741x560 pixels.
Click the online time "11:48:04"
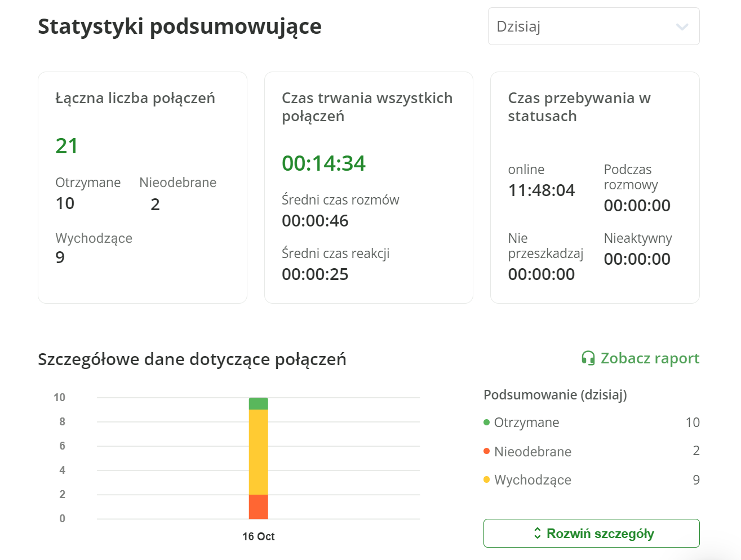click(542, 190)
